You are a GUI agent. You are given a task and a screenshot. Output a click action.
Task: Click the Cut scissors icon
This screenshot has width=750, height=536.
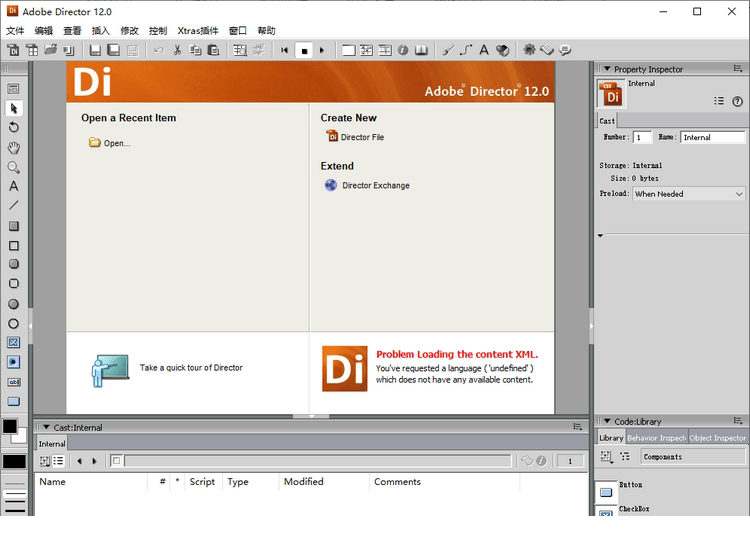click(177, 50)
